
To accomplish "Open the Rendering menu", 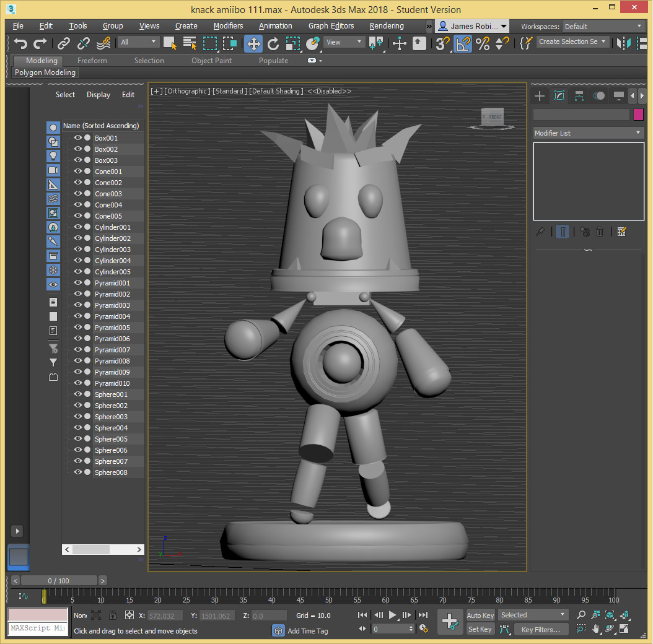I will coord(387,26).
